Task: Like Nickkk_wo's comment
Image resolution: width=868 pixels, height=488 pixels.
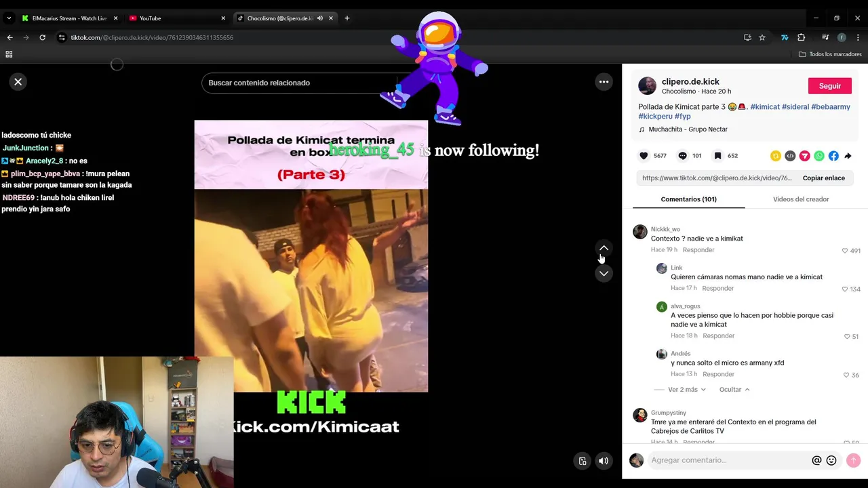Action: click(845, 251)
